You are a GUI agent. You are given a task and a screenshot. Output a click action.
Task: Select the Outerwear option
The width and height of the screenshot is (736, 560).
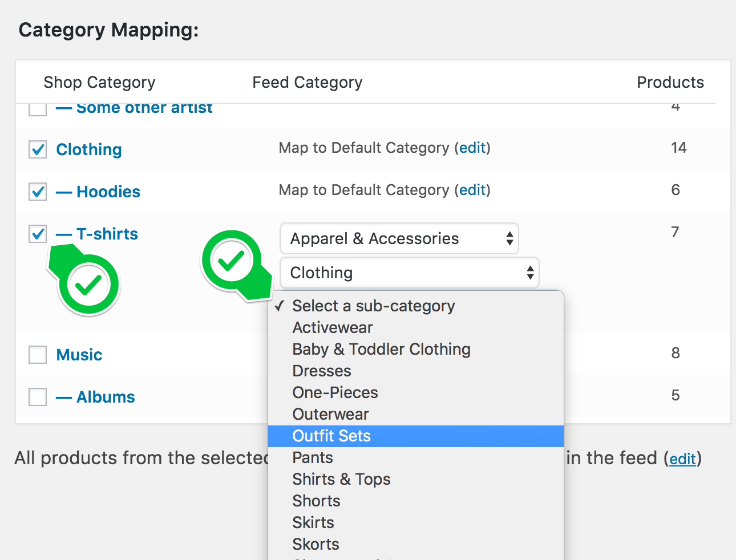330,415
